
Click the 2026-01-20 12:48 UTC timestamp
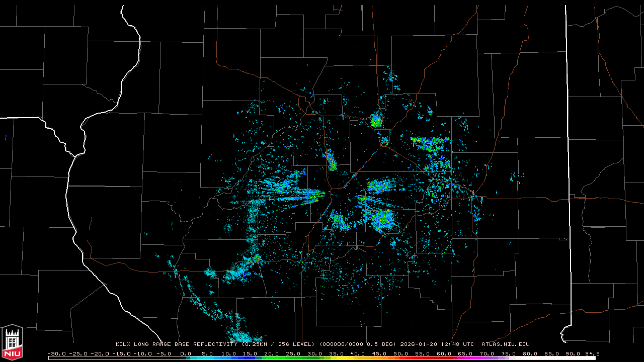point(437,344)
